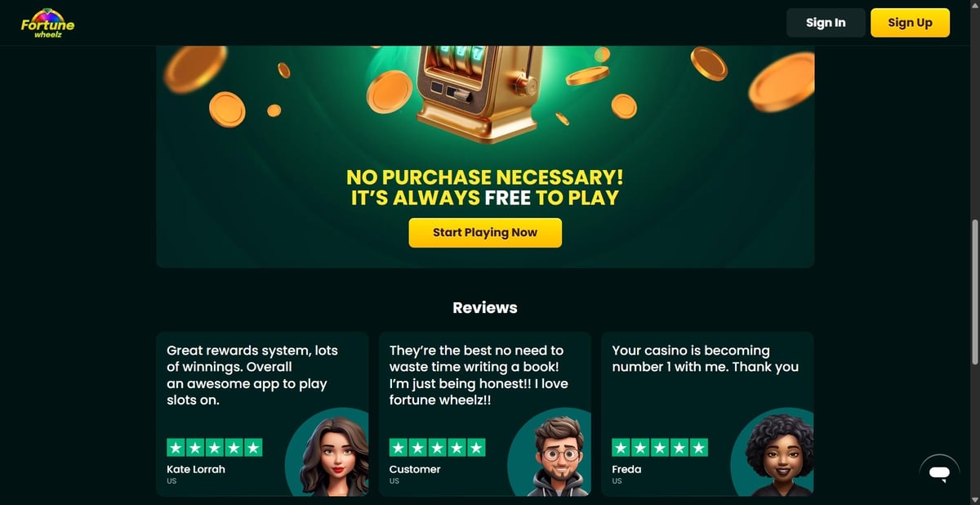Open the 'Your casino is becoming' review card
Viewport: 980px width, 505px height.
point(707,413)
